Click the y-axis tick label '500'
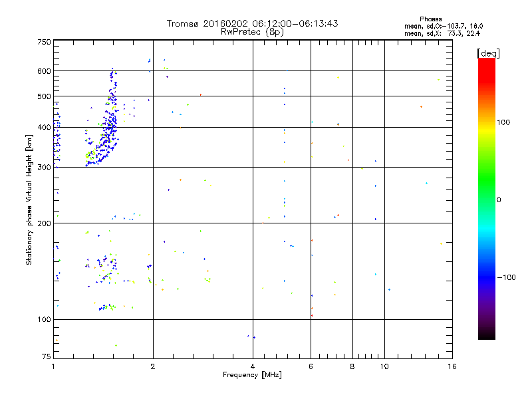This screenshot has height=399, width=532. tap(44, 96)
